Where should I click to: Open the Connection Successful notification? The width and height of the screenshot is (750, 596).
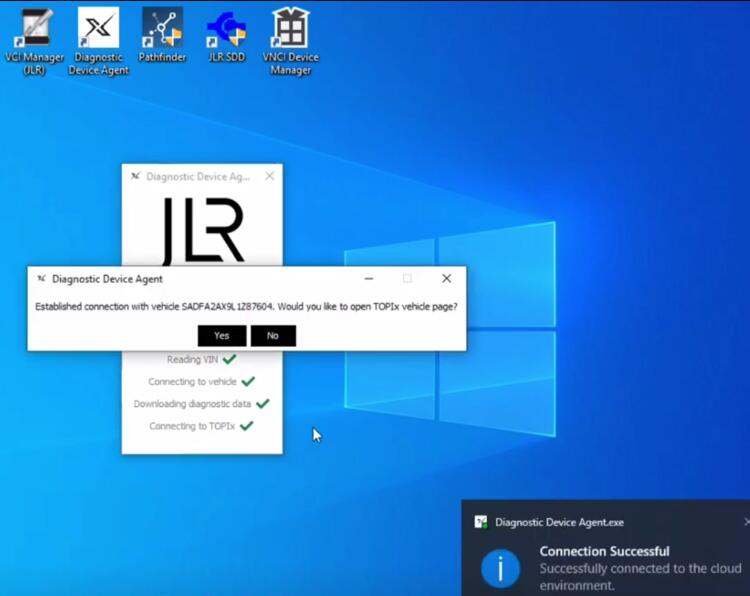click(x=606, y=548)
